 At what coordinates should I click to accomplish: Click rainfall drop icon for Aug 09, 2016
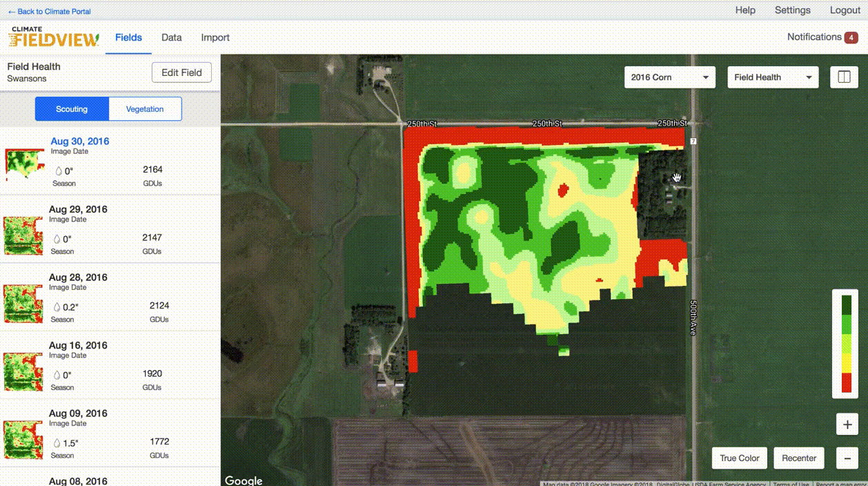[57, 443]
